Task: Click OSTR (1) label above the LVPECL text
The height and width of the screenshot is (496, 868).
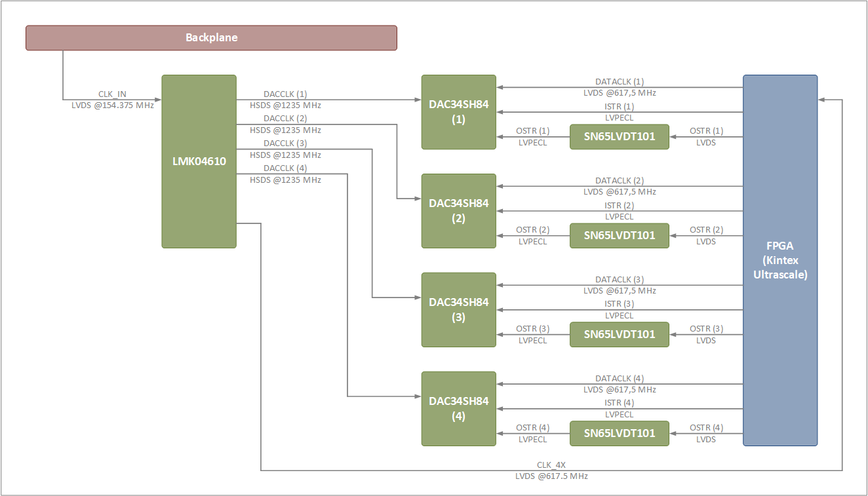Action: [x=533, y=132]
